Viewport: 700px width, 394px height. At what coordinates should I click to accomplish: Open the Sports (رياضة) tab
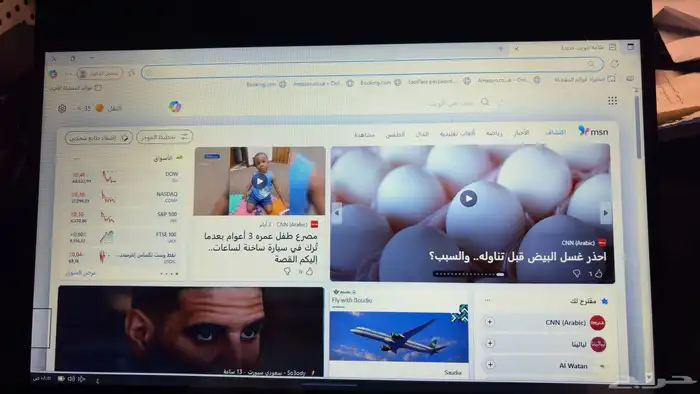tap(494, 133)
